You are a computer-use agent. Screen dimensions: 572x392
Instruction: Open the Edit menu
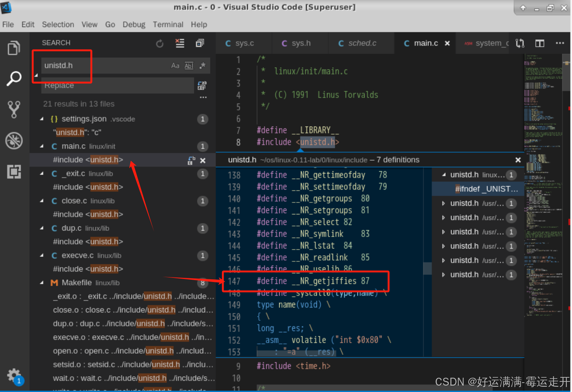[x=28, y=24]
